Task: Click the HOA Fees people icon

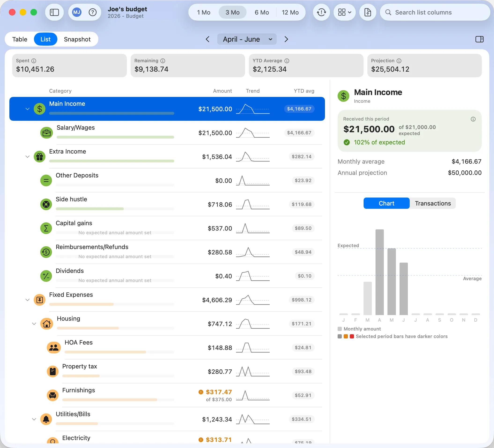Action: (54, 348)
